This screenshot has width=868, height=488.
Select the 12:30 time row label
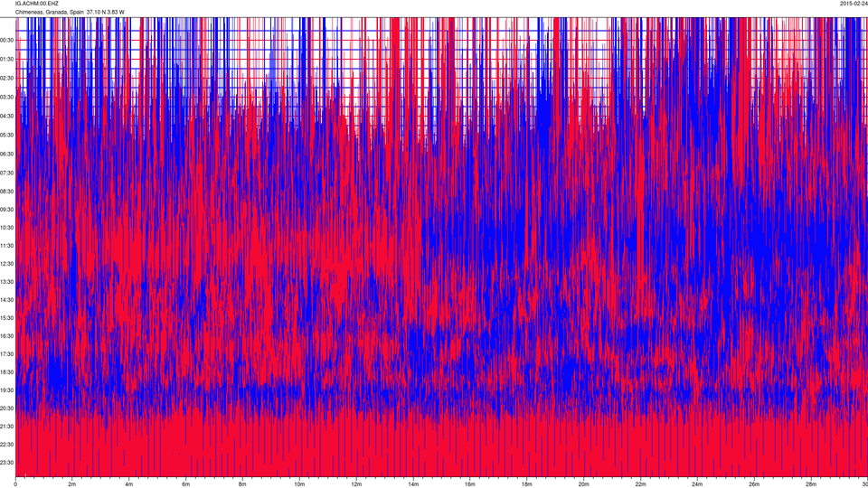(6, 263)
